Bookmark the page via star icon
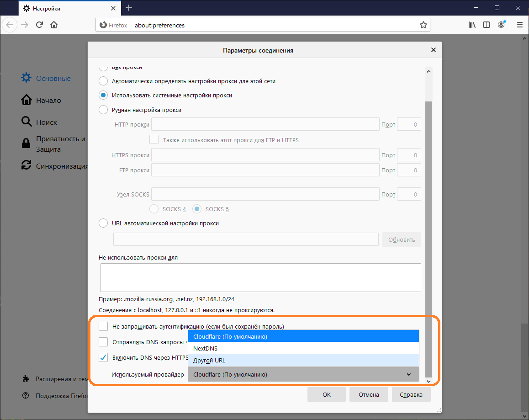The height and width of the screenshot is (420, 529). click(x=423, y=25)
